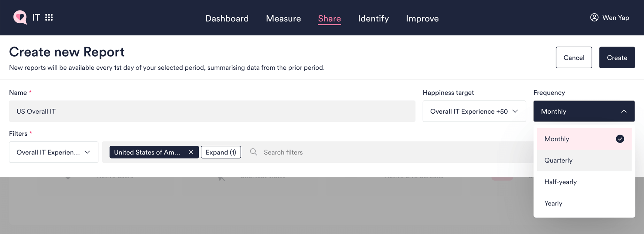Click the checkmark next to Monthly option
Screen dimensions: 644x234
coord(620,139)
